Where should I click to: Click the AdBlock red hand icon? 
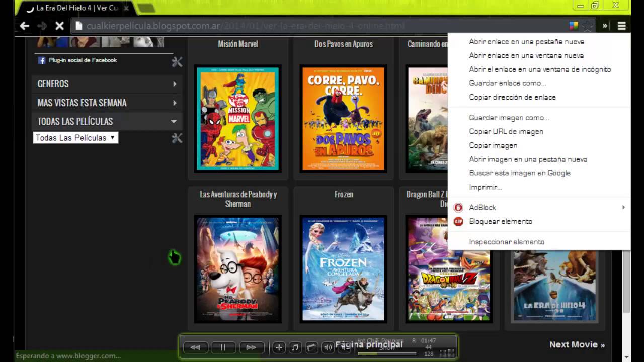tap(458, 207)
